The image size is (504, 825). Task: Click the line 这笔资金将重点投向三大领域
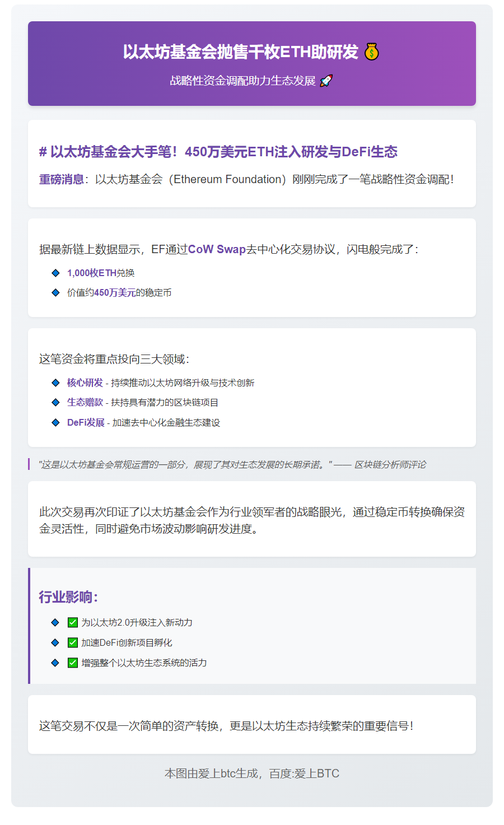tap(114, 359)
